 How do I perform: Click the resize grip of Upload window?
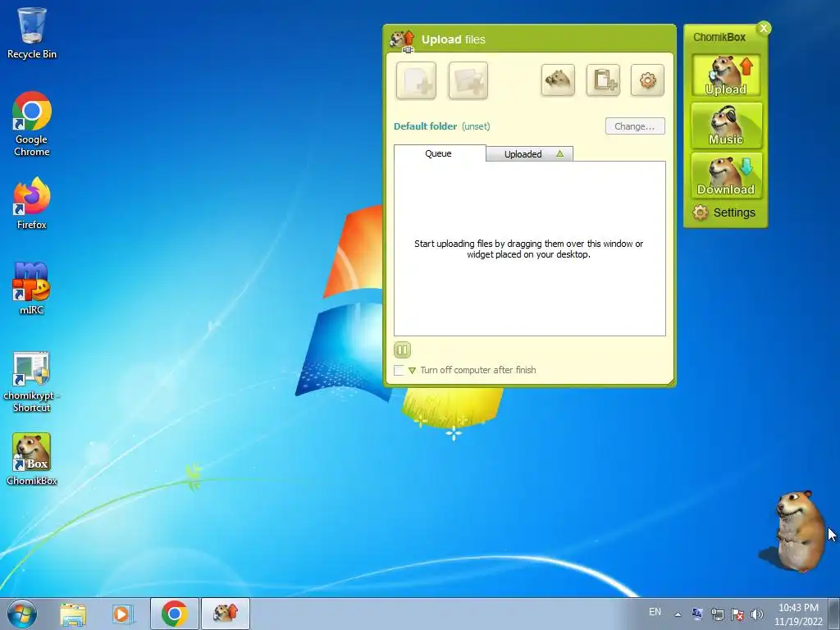(670, 381)
